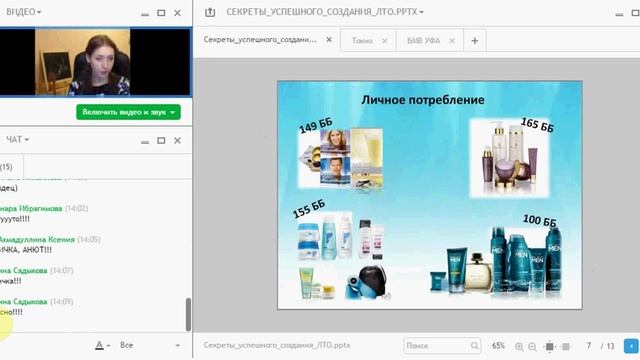Click chat message at 14:02 with Ибрагимова
640x360 pixels.
click(44, 213)
